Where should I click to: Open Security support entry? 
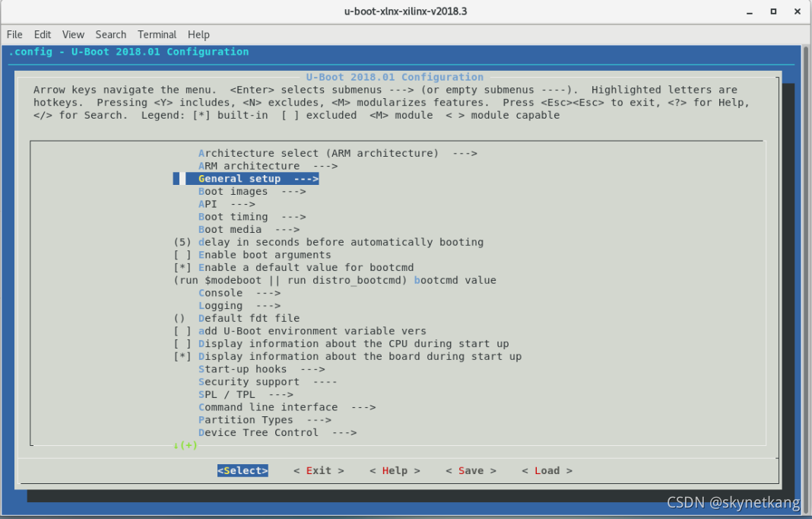268,382
